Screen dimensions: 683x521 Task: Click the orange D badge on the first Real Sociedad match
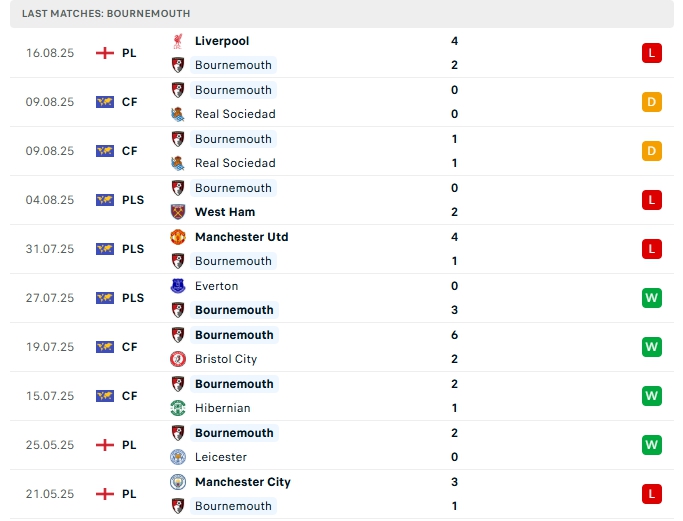click(652, 102)
